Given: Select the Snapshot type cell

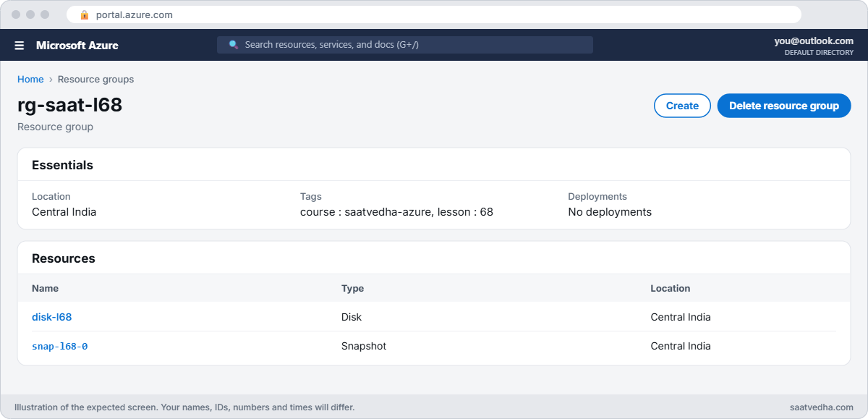Looking at the screenshot, I should pos(364,346).
